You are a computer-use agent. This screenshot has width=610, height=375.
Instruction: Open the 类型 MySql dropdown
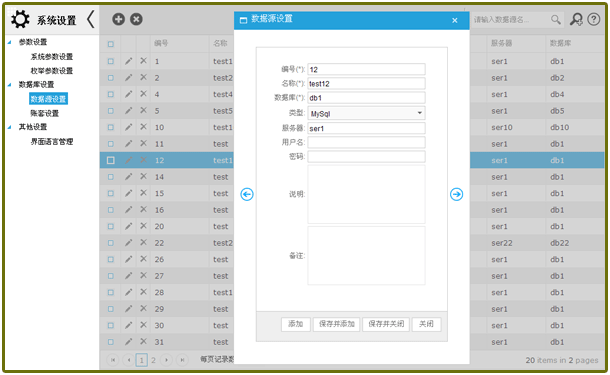coord(366,113)
